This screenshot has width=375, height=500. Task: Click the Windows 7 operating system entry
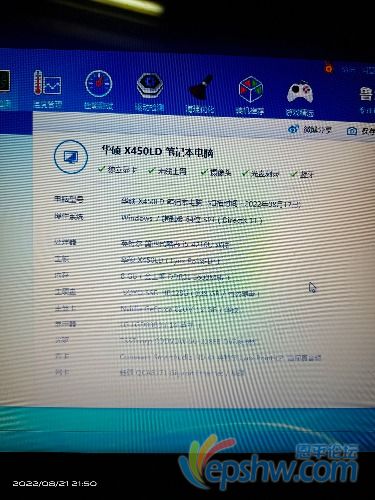(x=191, y=219)
